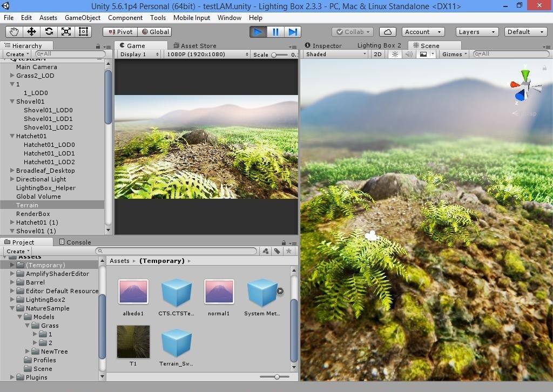Click play arrow on System Met asset
Viewport: 553px width, 392px height.
point(280,291)
